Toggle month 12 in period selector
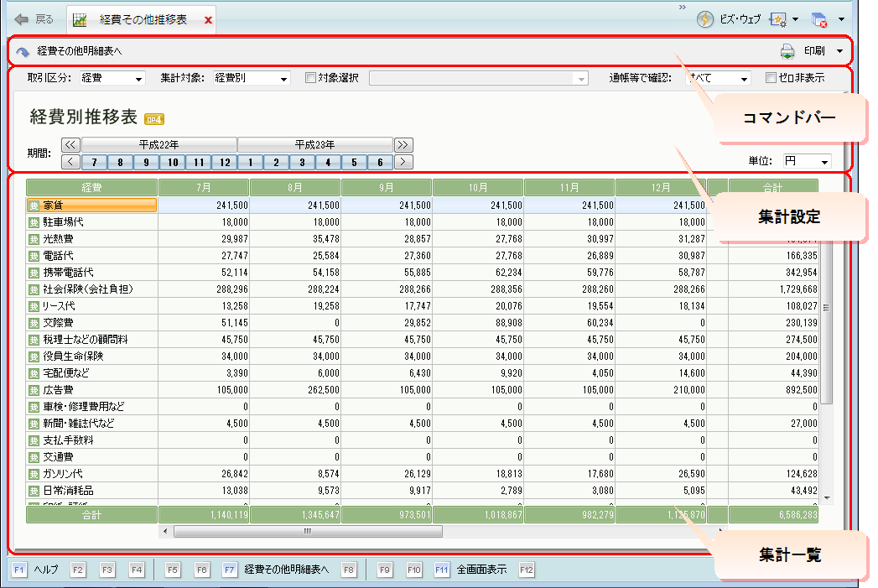Image resolution: width=878 pixels, height=588 pixels. (225, 163)
